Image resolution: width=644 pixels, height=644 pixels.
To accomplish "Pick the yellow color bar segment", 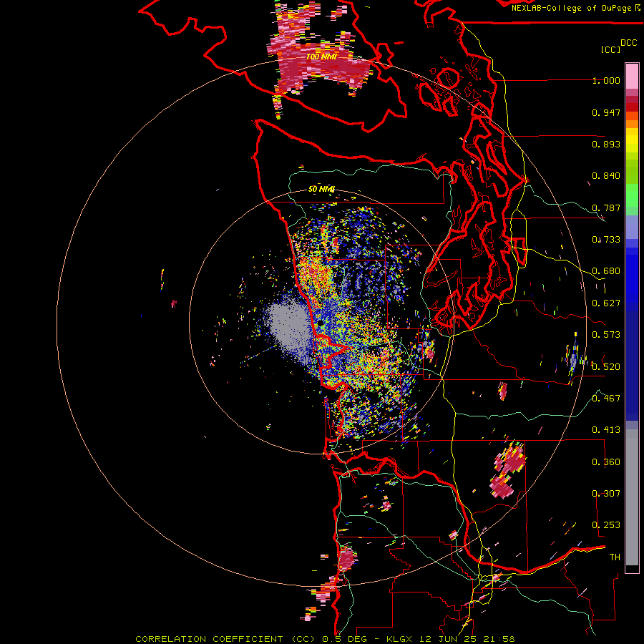I will (632, 140).
